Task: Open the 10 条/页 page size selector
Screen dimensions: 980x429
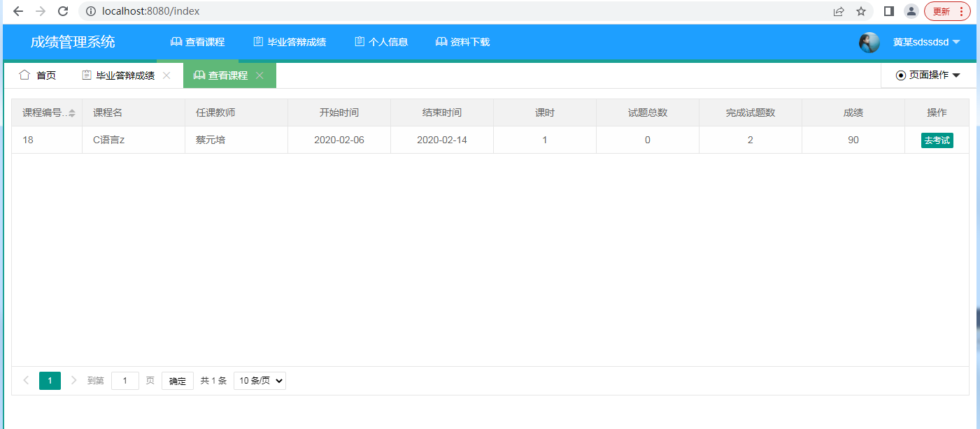Action: point(260,381)
